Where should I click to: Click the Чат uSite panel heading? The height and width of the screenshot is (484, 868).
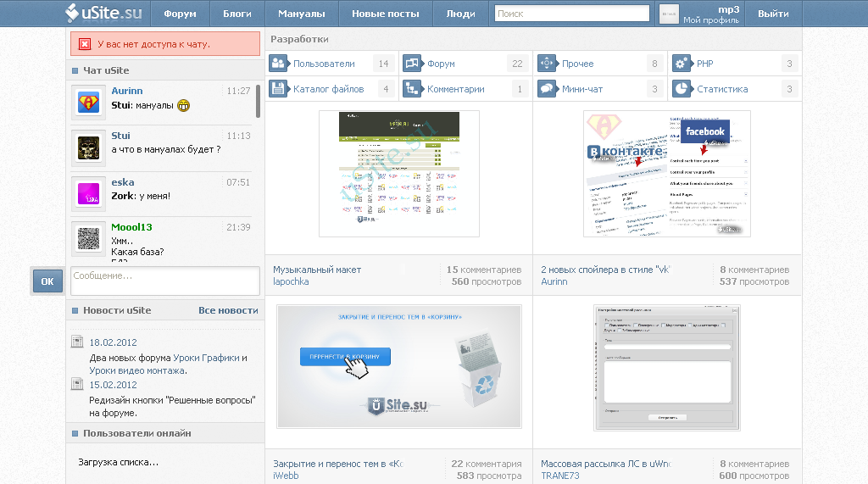coord(106,70)
